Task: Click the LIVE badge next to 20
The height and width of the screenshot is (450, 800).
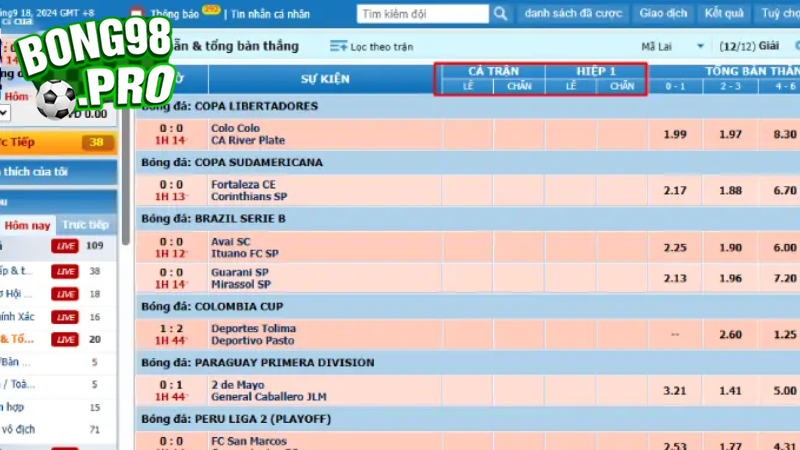Action: tap(66, 340)
